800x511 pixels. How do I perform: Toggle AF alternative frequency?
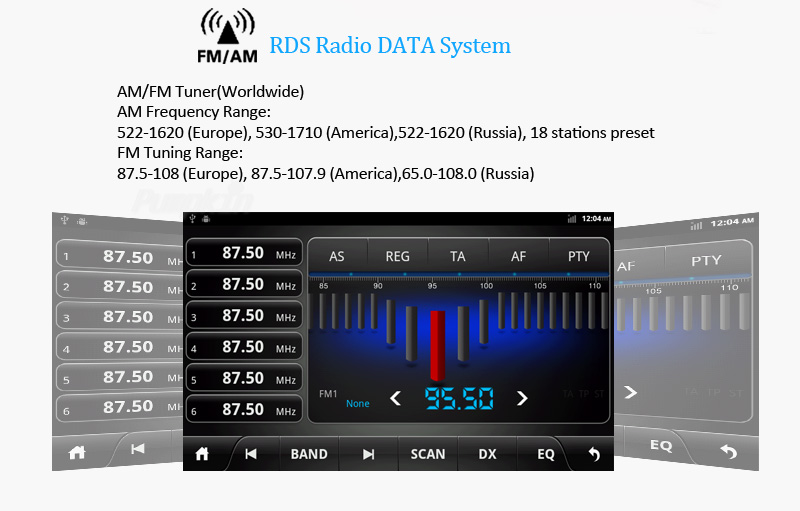pyautogui.click(x=518, y=256)
